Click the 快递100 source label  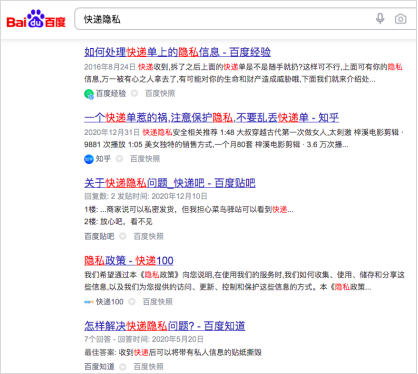110,302
